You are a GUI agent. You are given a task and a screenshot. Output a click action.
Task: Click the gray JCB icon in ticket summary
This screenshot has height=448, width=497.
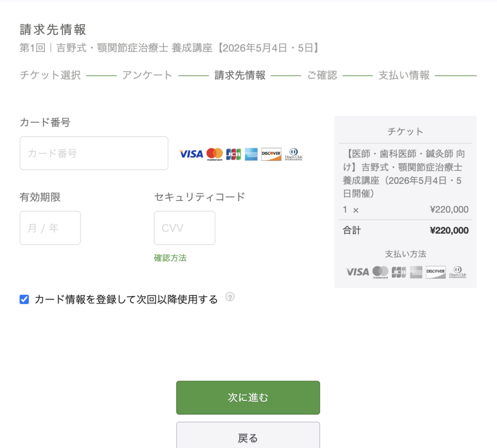(398, 272)
